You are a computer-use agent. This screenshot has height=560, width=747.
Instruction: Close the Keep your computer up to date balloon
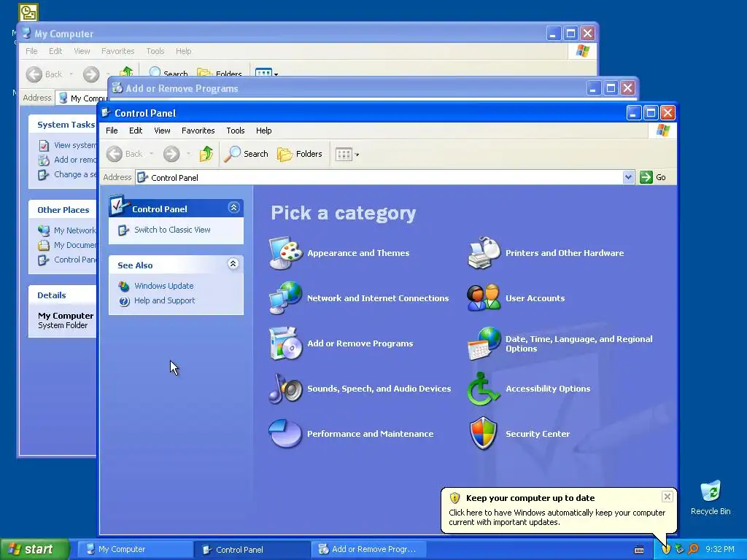click(667, 497)
